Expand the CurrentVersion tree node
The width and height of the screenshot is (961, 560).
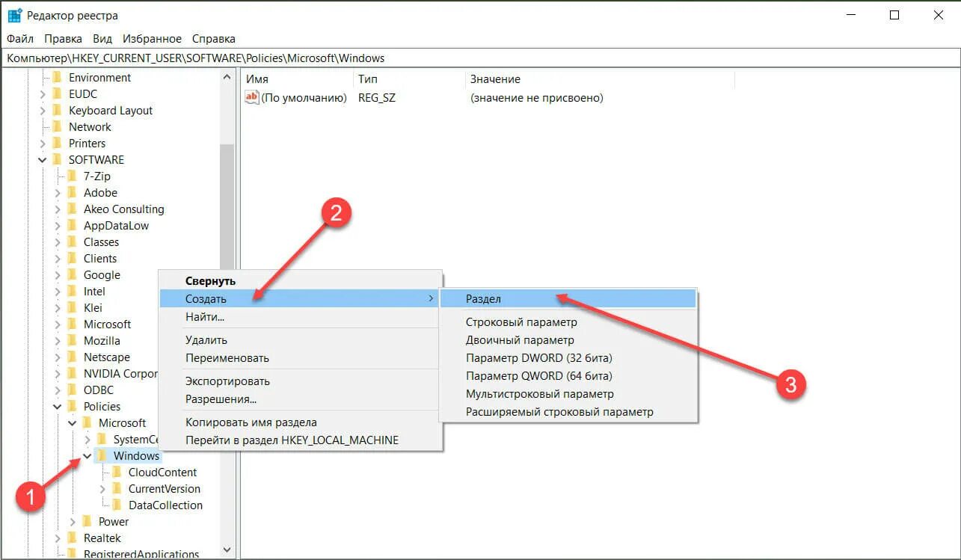pos(102,489)
